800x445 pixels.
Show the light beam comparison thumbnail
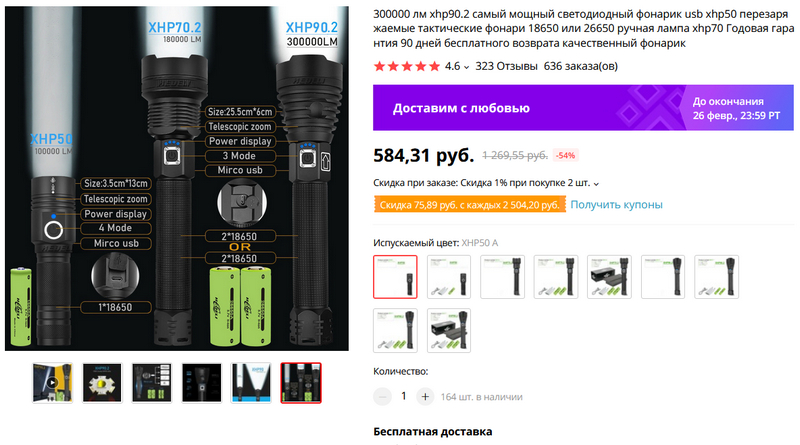point(251,383)
